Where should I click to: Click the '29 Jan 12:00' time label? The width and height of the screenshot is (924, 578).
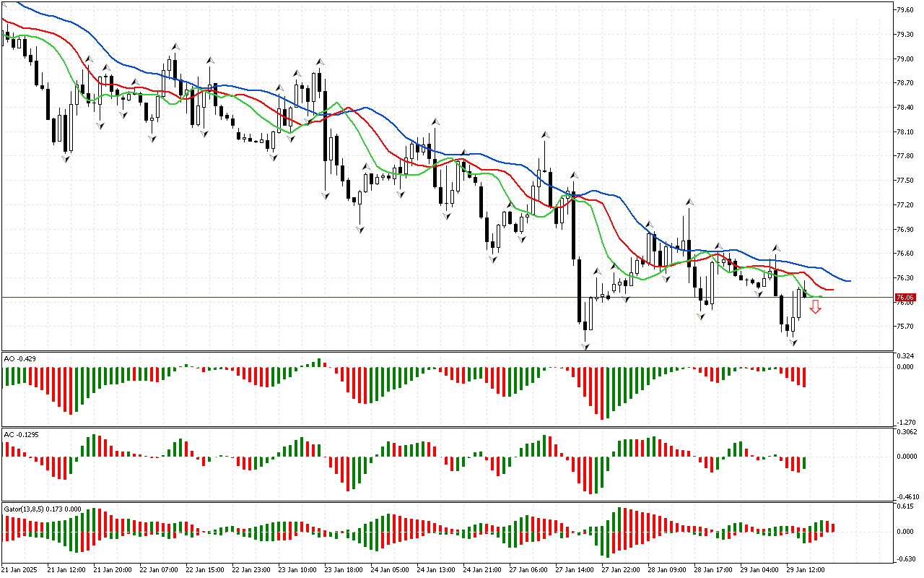click(805, 570)
